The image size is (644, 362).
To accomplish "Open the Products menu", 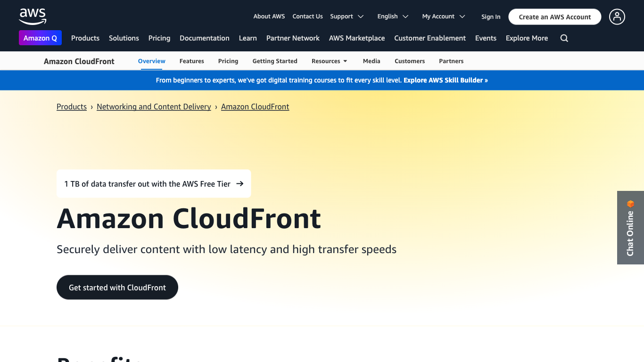I will pos(85,38).
